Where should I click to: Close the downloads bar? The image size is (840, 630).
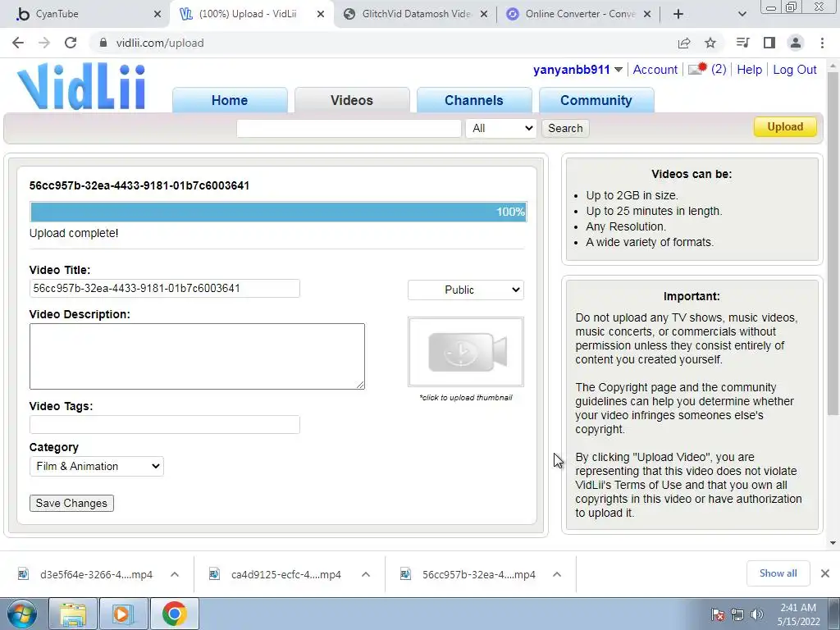point(825,573)
